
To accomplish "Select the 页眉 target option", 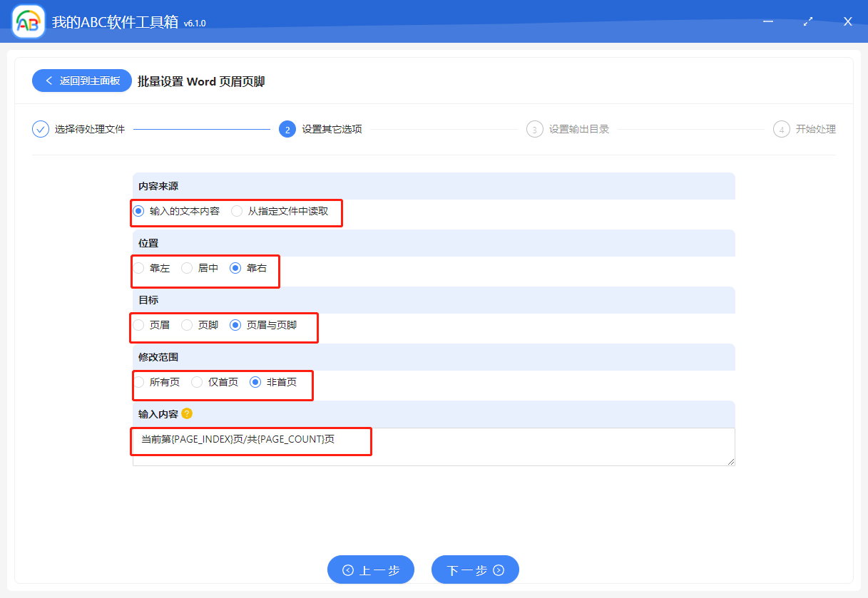I will (138, 325).
